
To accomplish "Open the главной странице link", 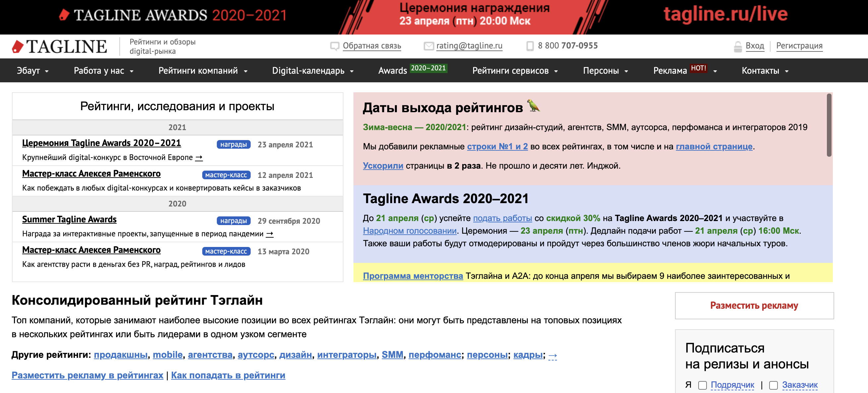I will [714, 147].
